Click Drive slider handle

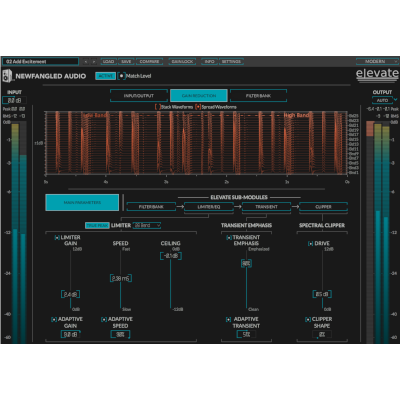[x=322, y=294]
